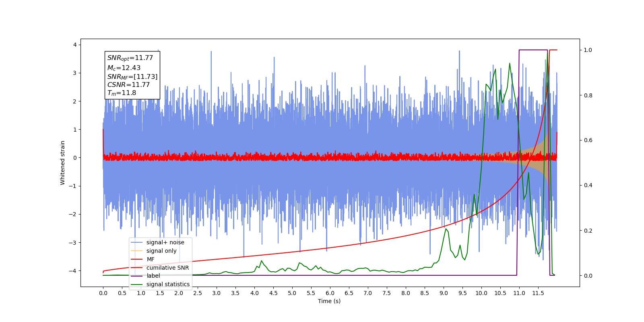The width and height of the screenshot is (644, 322).
Task: Click the right y-axis tick label 0.2
Action: [588, 231]
